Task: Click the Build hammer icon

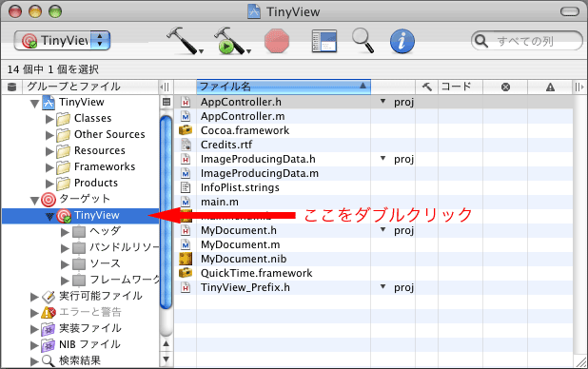Action: click(x=182, y=40)
